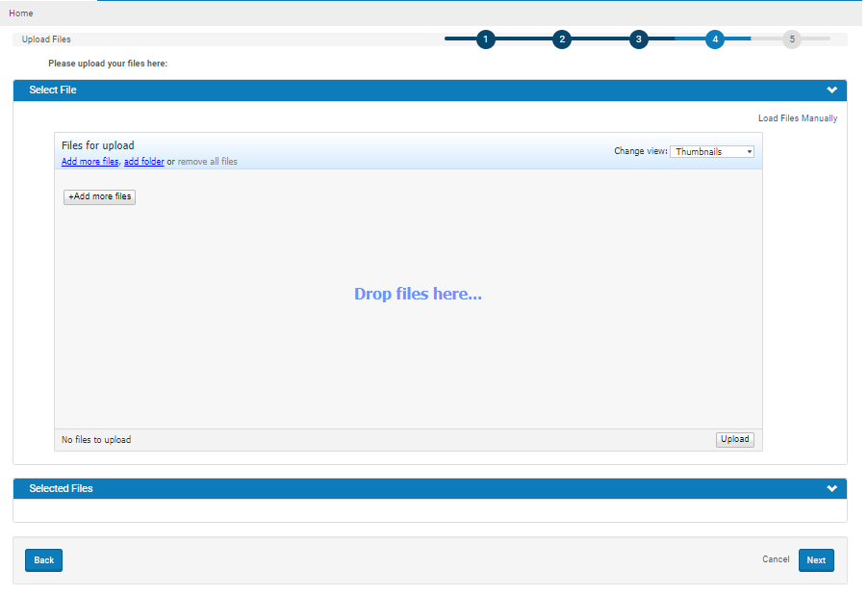Proceed with the Next button
The width and height of the screenshot is (868, 596).
point(816,560)
